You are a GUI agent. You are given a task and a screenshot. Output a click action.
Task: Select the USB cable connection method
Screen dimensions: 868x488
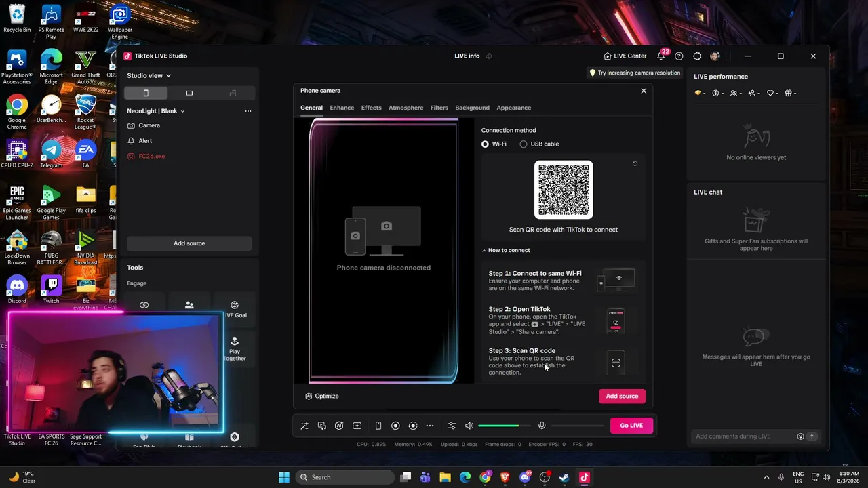[524, 144]
